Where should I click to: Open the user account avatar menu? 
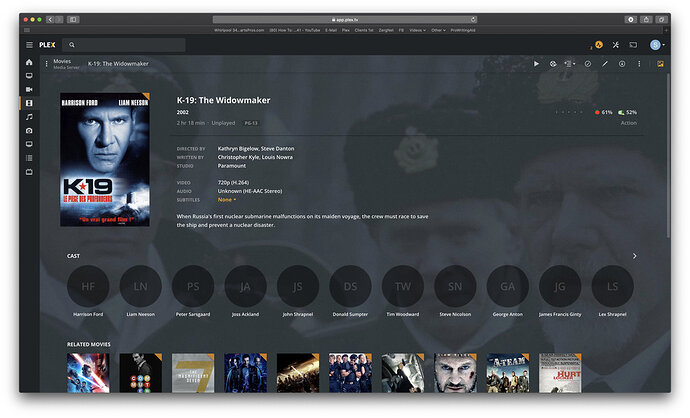tap(657, 45)
